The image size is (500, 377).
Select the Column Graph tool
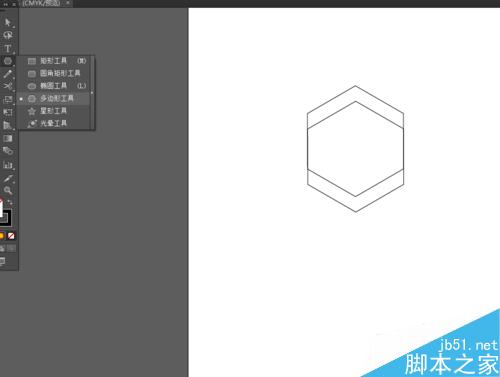coord(8,165)
